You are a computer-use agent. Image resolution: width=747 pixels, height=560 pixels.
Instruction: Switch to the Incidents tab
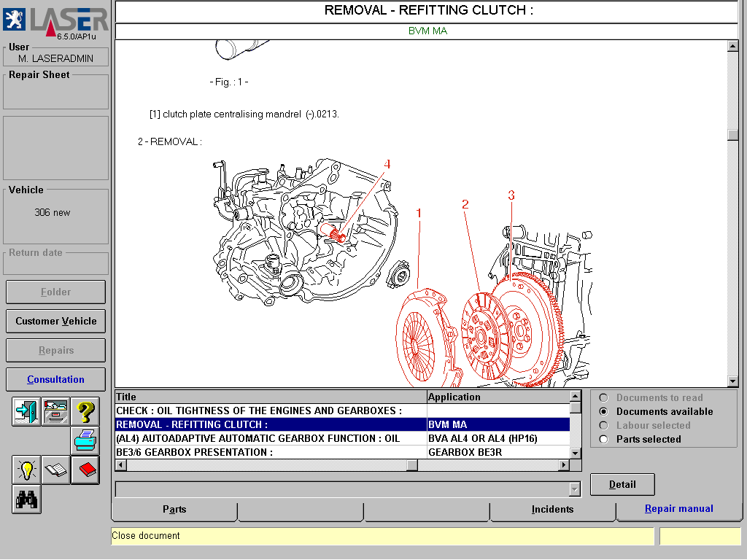click(x=553, y=510)
